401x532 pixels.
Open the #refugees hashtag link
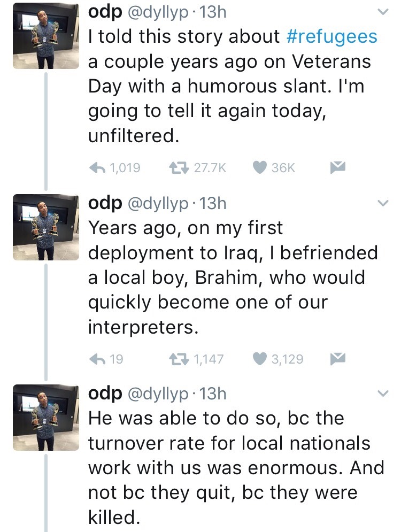[332, 36]
